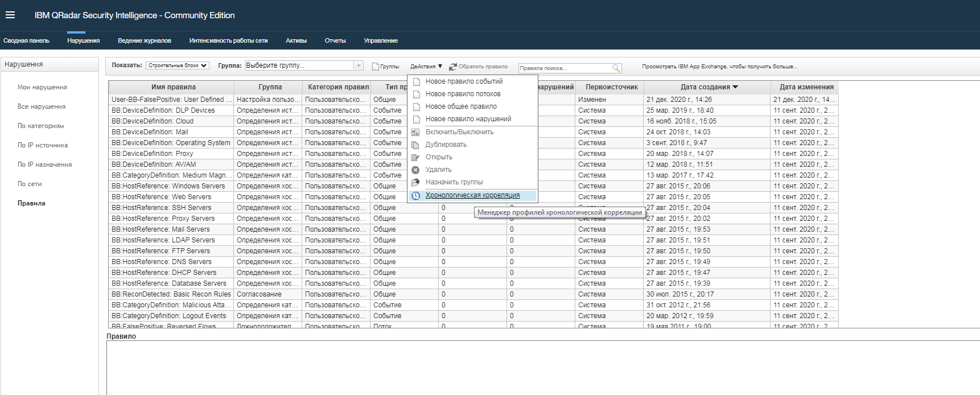Open the 'Сводная панель' tab
The width and height of the screenshot is (980, 395).
point(26,40)
